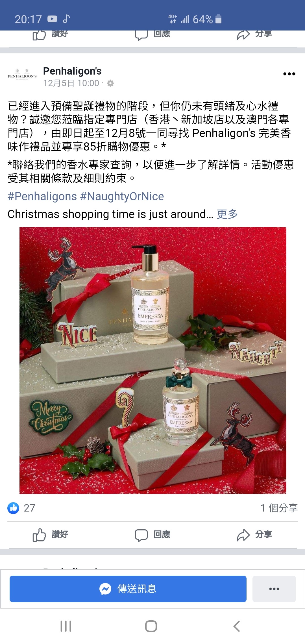Open the Penhaligon's page name link
Viewport: 305px width, 644px height.
pyautogui.click(x=72, y=71)
